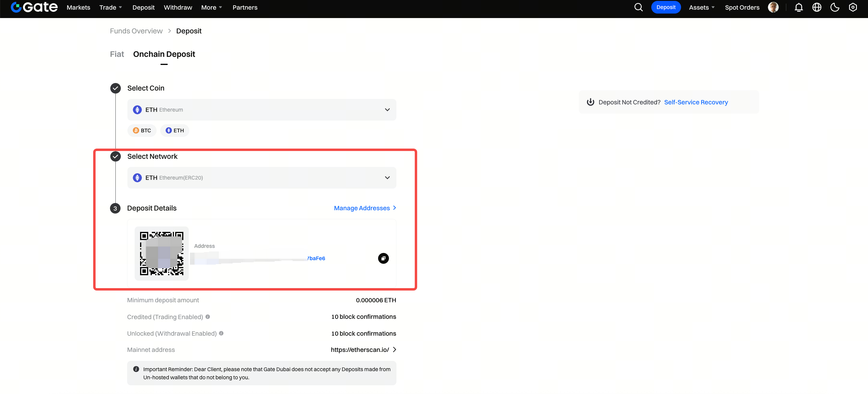
Task: Open the user profile avatar
Action: tap(773, 7)
